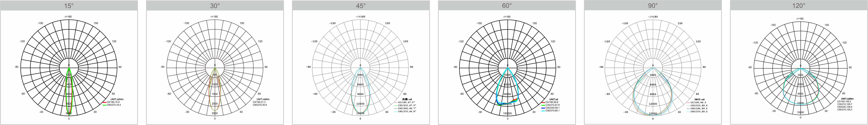Click legend entry C90/270,30.8
The width and height of the screenshot is (868, 125).
(x=260, y=105)
